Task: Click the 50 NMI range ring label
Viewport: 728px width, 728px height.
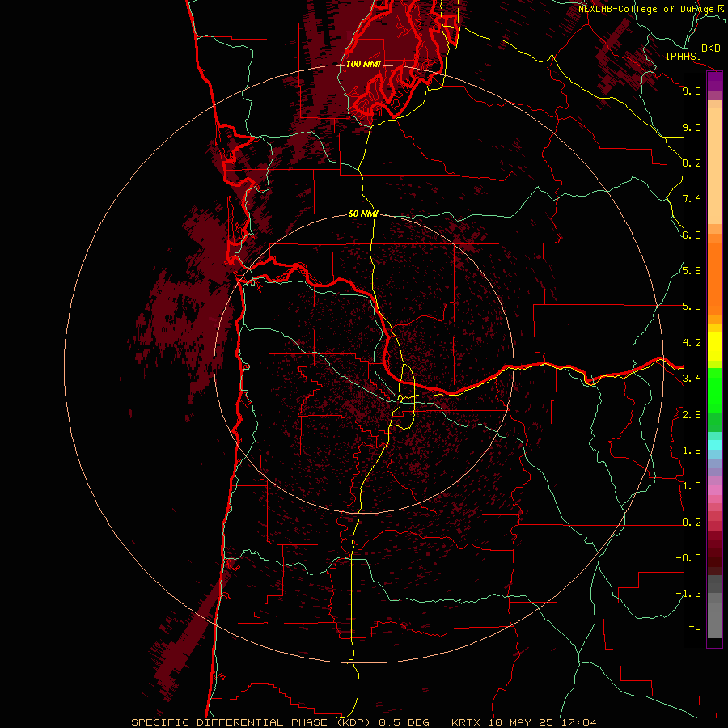Action: pos(363,214)
